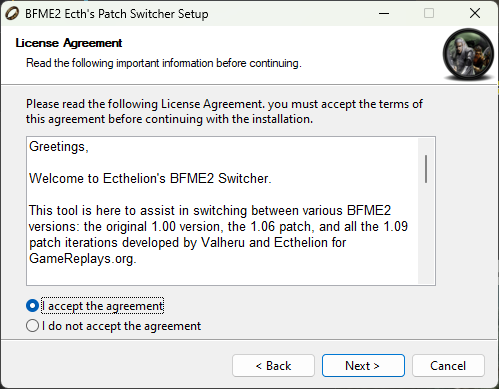Click 'Read the following important information' subtitle
This screenshot has width=499, height=389.
click(164, 63)
